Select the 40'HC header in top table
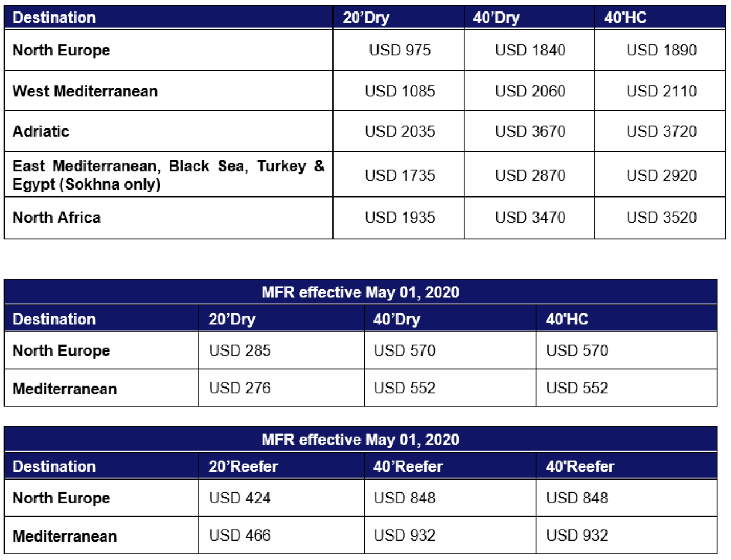The image size is (731, 560). coord(625,18)
